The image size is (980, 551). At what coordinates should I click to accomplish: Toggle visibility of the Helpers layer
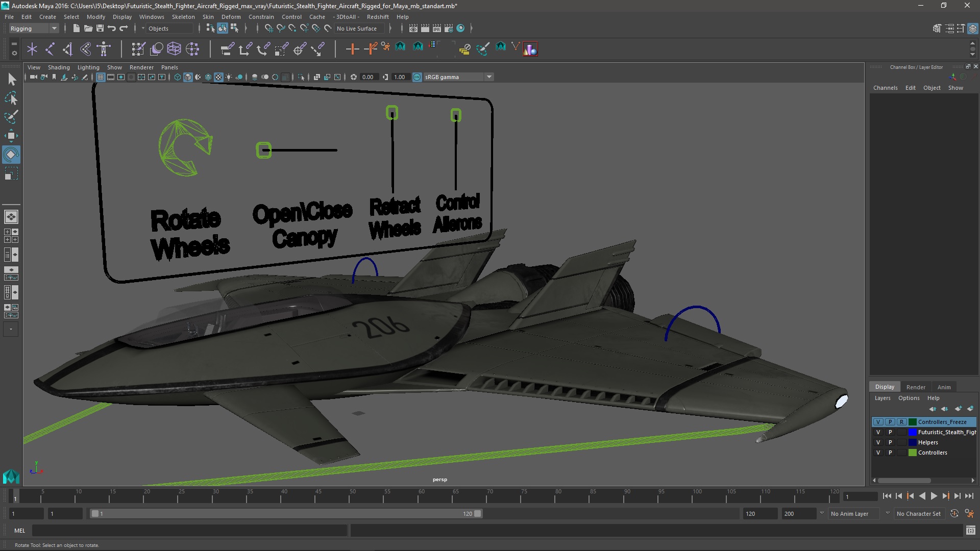(x=878, y=442)
